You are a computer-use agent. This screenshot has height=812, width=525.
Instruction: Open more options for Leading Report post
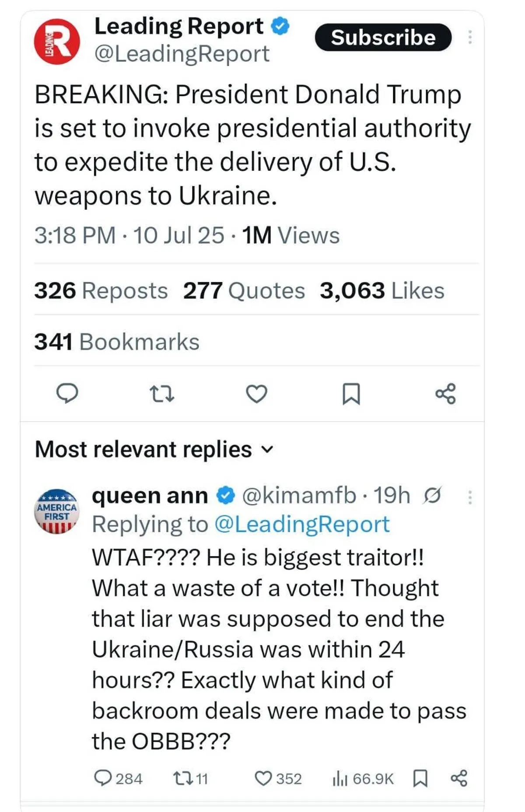coord(470,37)
